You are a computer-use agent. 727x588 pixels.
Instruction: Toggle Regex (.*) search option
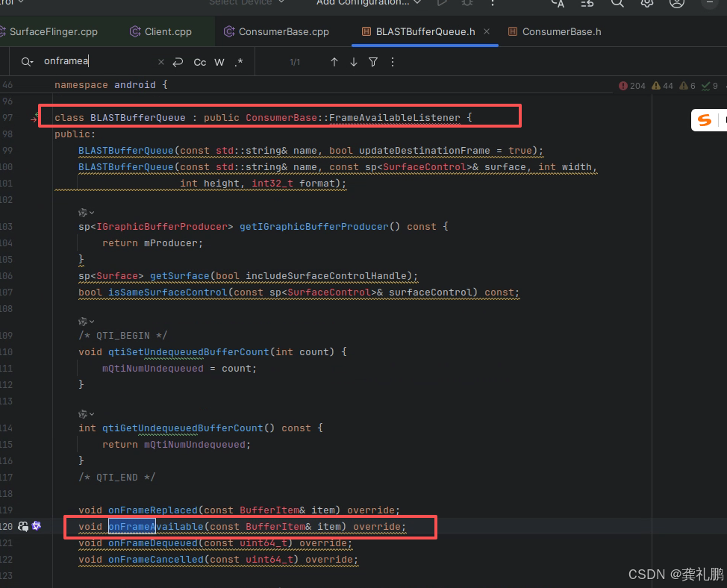point(238,62)
